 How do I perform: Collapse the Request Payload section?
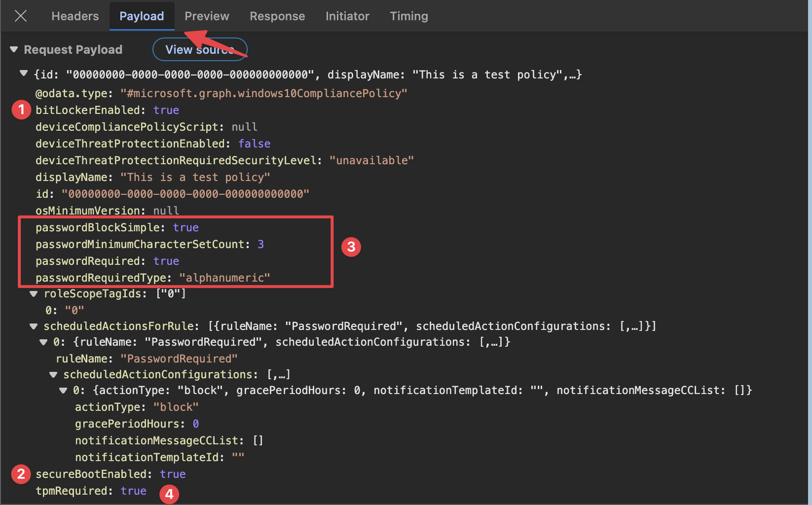click(14, 50)
